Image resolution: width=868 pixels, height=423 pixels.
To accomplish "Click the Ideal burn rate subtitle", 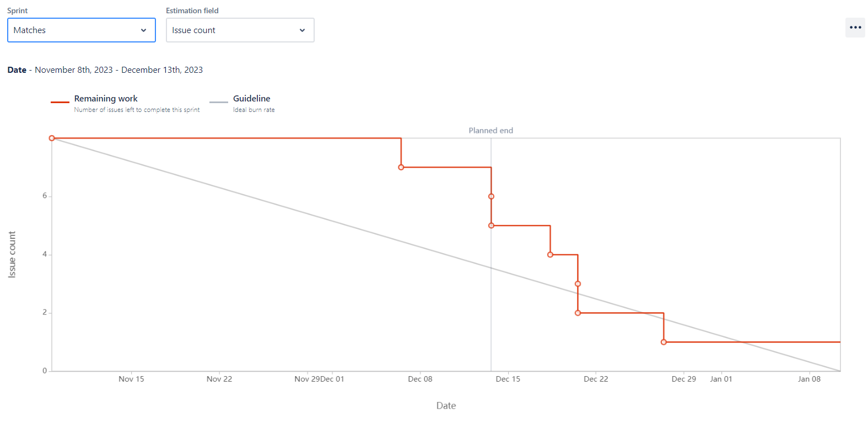I will coord(254,110).
